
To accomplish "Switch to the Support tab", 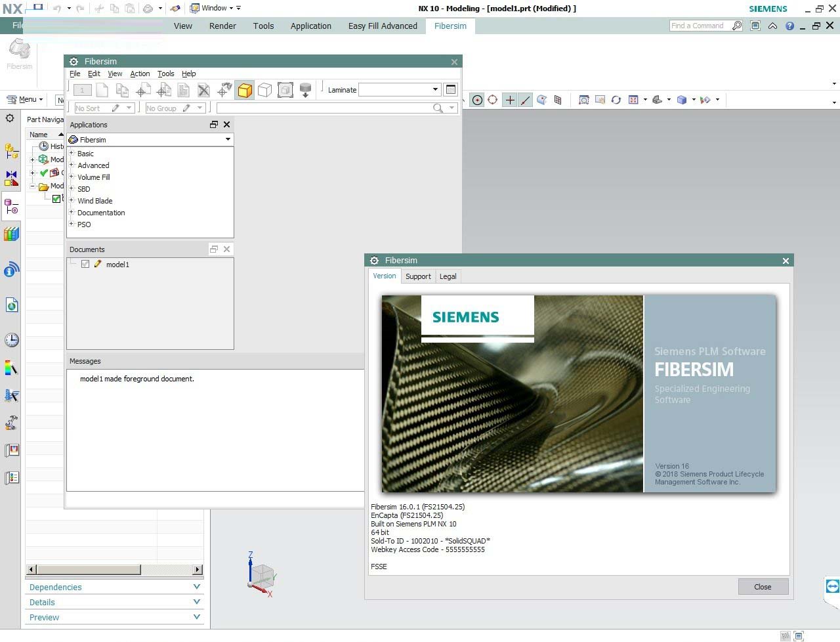I will [x=418, y=276].
